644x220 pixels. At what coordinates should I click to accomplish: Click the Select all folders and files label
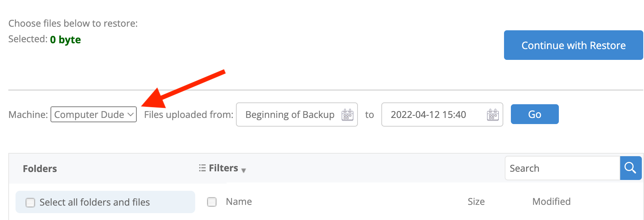tap(95, 202)
